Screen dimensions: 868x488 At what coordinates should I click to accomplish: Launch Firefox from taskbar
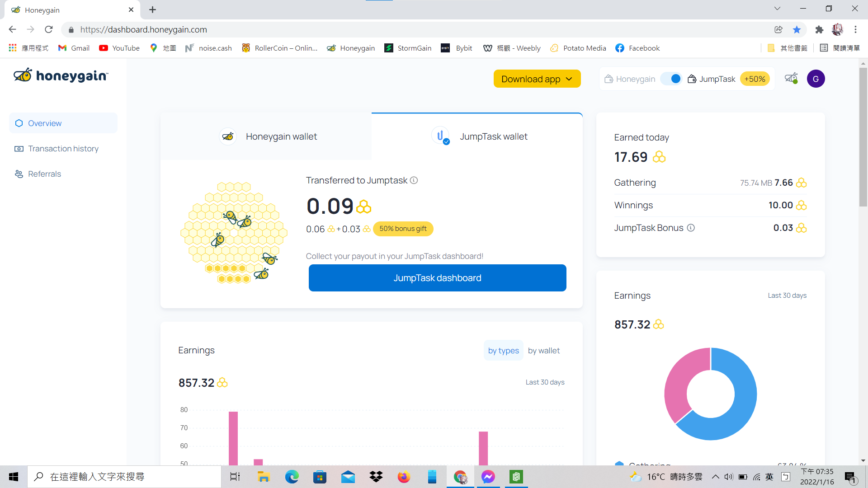click(x=404, y=477)
